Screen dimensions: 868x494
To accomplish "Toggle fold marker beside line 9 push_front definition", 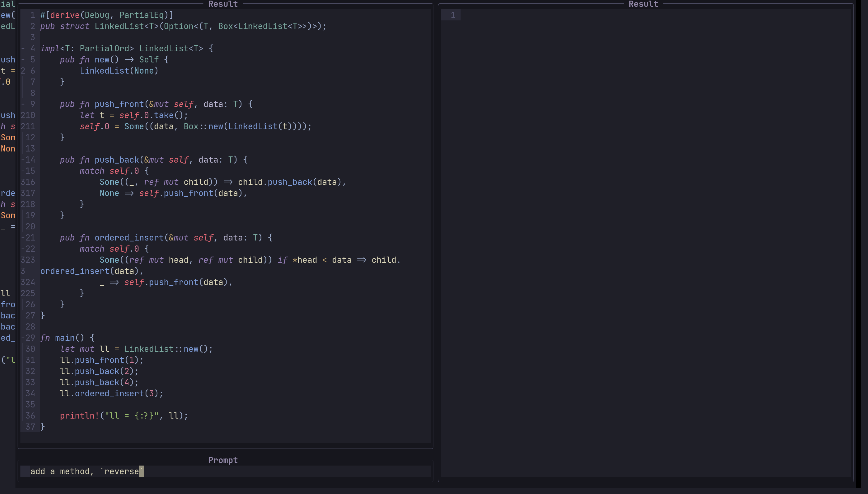I will (23, 104).
